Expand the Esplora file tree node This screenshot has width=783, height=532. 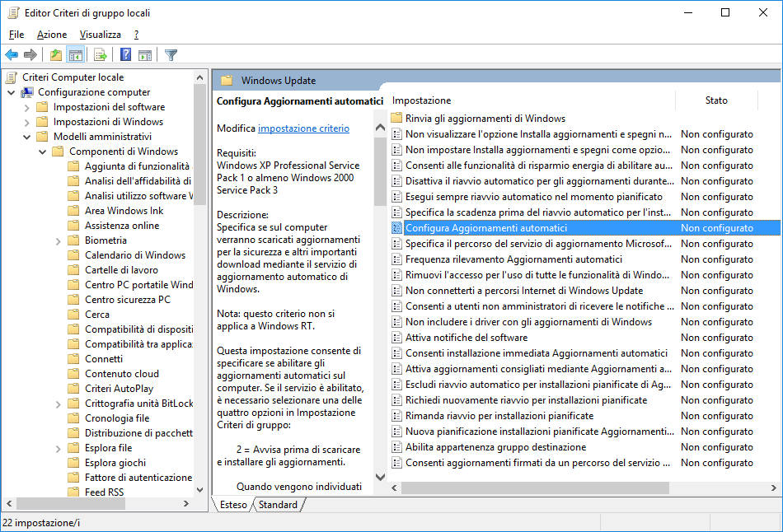click(58, 448)
